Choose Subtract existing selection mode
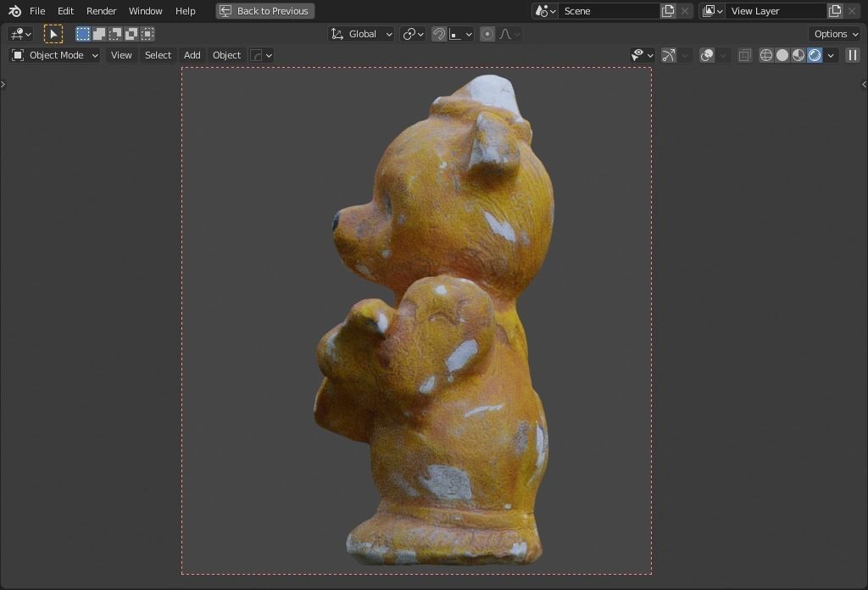Image resolution: width=868 pixels, height=590 pixels. click(115, 34)
